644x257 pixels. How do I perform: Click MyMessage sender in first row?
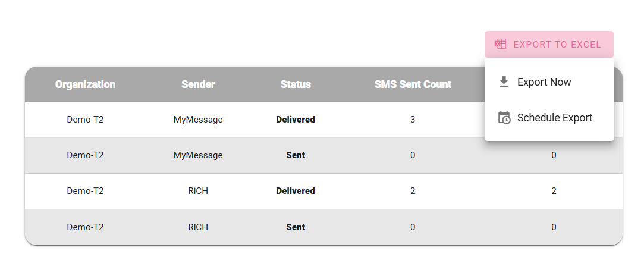click(x=198, y=120)
